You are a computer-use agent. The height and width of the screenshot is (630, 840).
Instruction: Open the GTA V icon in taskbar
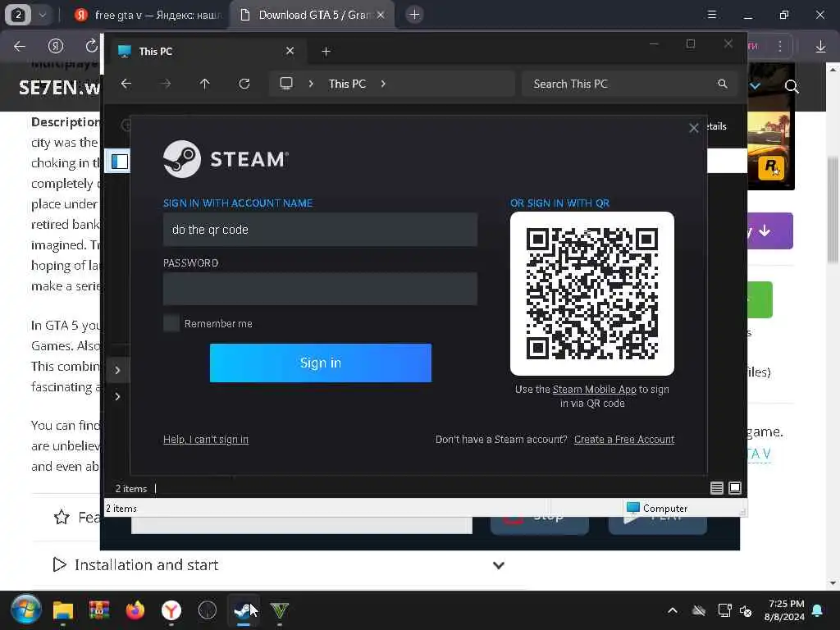(x=280, y=610)
